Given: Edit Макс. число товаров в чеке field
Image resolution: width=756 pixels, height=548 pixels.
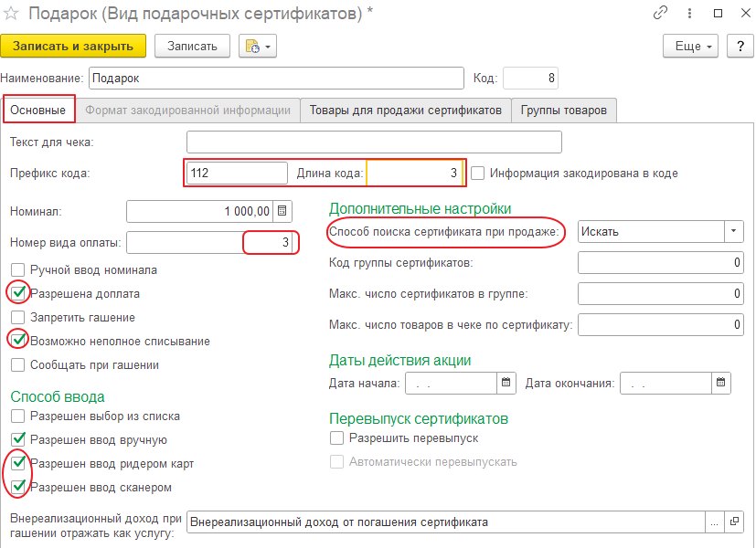Looking at the screenshot, I should 661,325.
